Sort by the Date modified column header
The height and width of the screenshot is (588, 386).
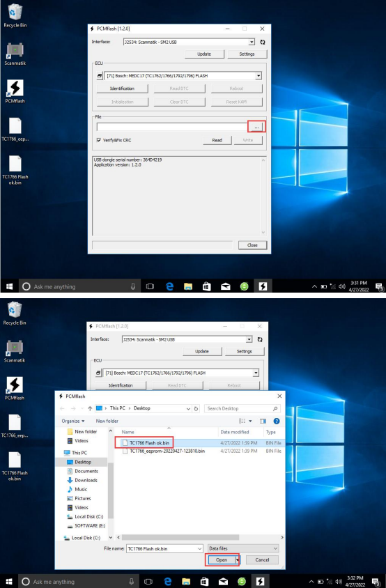(x=234, y=432)
